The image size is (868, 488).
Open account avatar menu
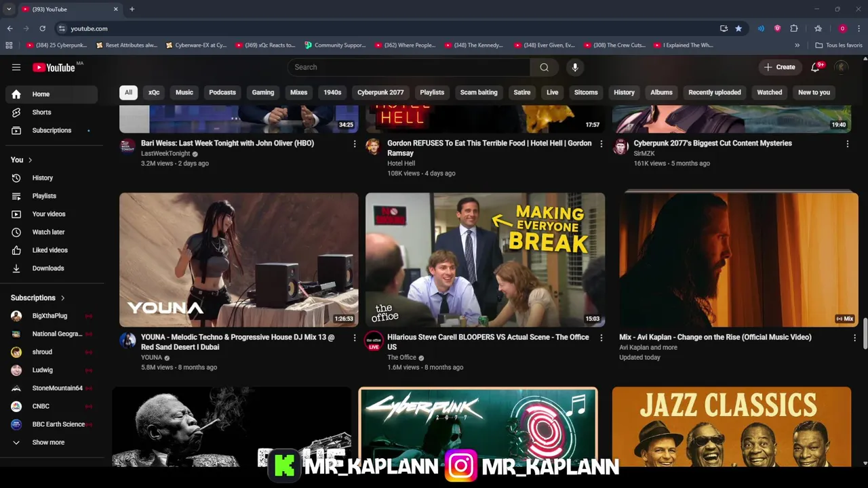[842, 67]
